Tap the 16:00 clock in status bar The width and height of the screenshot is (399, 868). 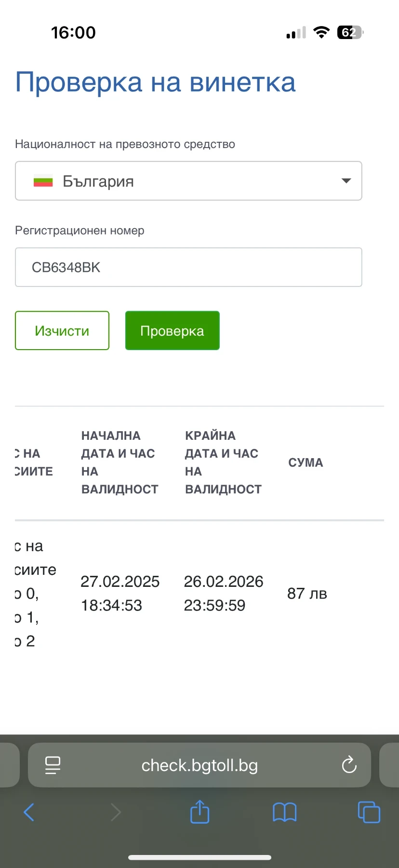click(73, 33)
